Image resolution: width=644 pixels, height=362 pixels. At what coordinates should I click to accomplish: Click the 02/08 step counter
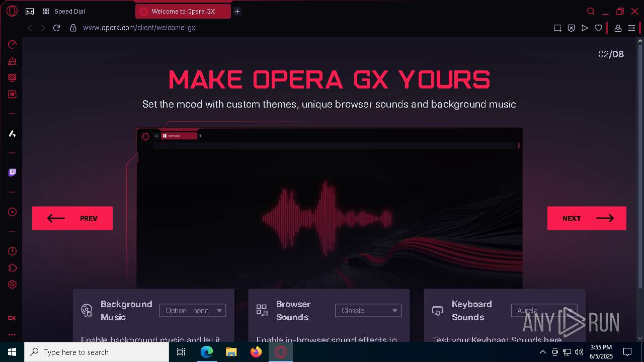pos(611,54)
